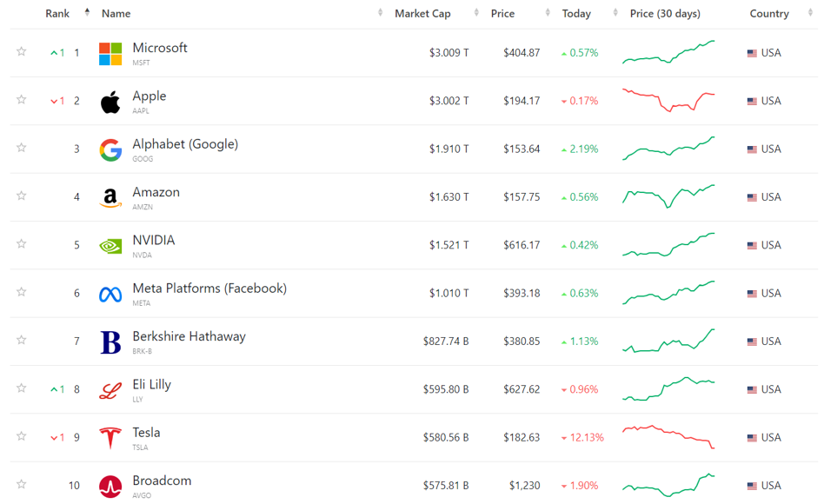Toggle favorite star for Berkshire Hathaway
Viewport: 824px width, 504px height.
coord(22,341)
